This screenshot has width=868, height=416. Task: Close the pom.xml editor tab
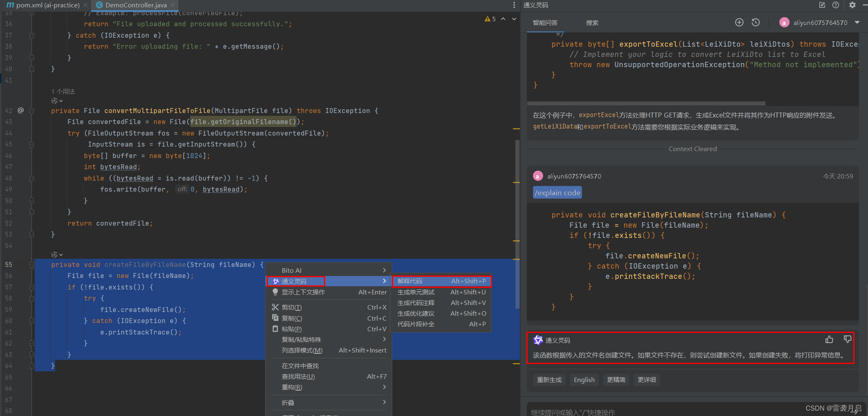coord(85,5)
